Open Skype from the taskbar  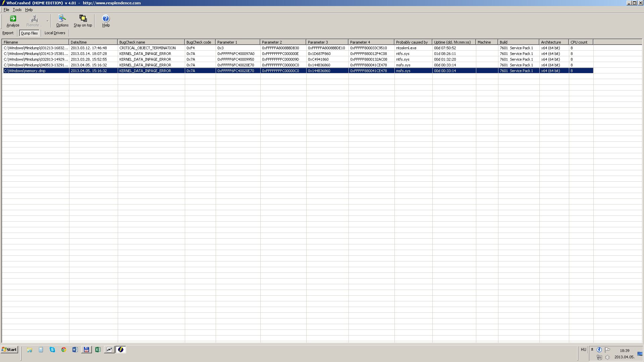coord(52,350)
